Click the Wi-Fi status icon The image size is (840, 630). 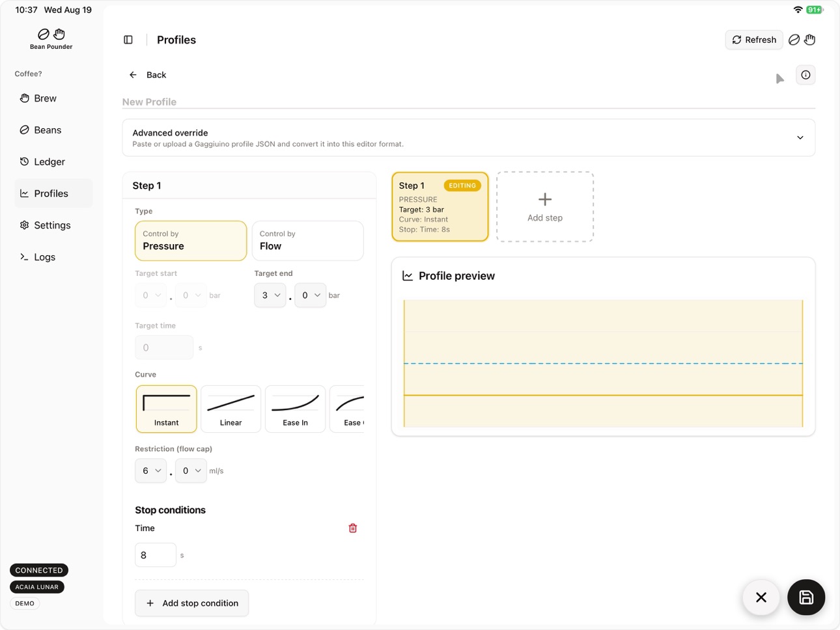(x=798, y=10)
